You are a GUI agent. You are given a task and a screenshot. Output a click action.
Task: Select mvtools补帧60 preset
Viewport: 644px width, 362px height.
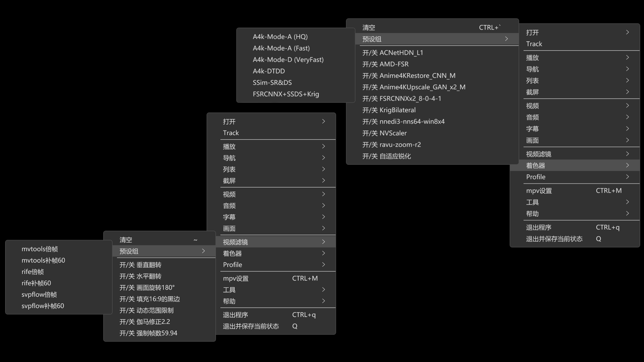(x=43, y=260)
